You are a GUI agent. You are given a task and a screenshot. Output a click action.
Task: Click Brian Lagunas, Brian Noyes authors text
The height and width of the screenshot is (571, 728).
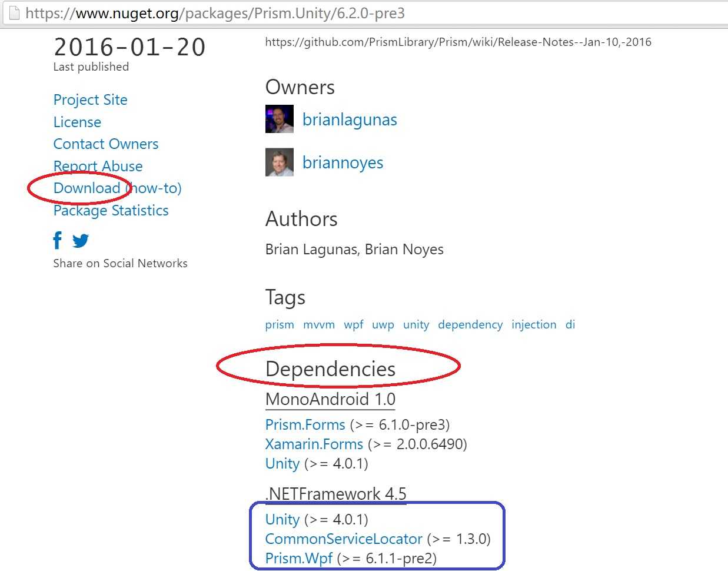tap(354, 249)
